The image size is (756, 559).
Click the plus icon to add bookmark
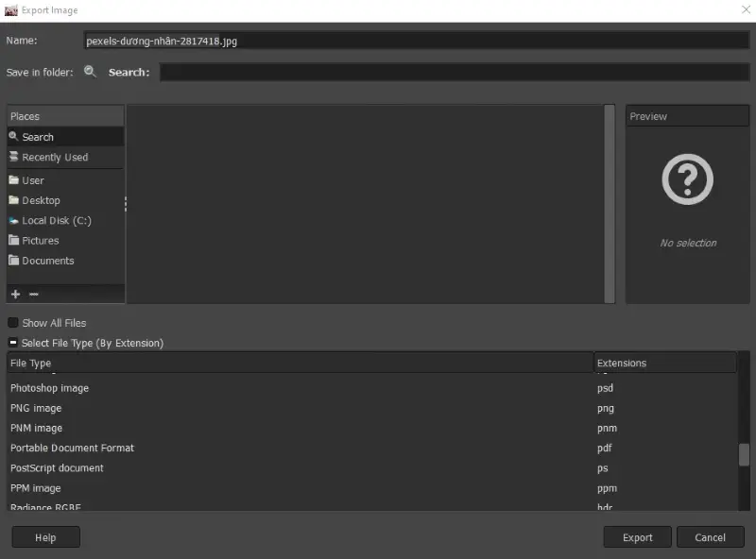pos(15,294)
